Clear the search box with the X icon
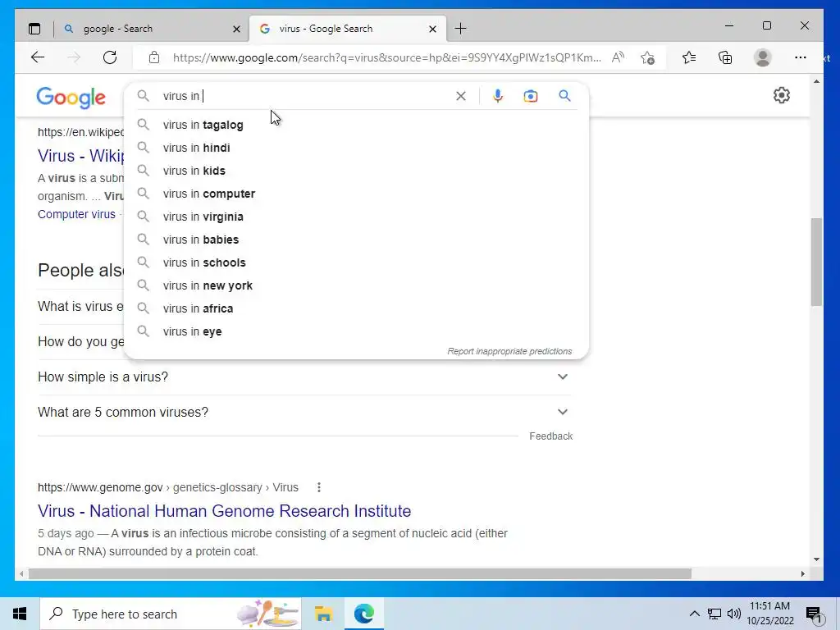The image size is (840, 630). [x=461, y=96]
